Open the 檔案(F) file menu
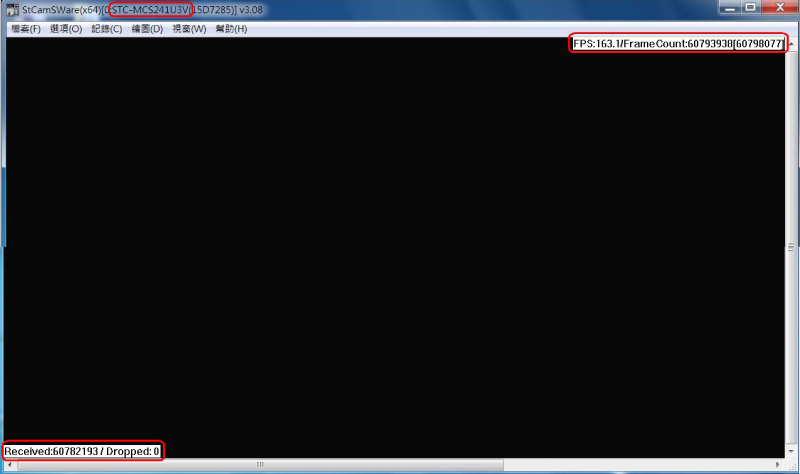 click(x=25, y=29)
